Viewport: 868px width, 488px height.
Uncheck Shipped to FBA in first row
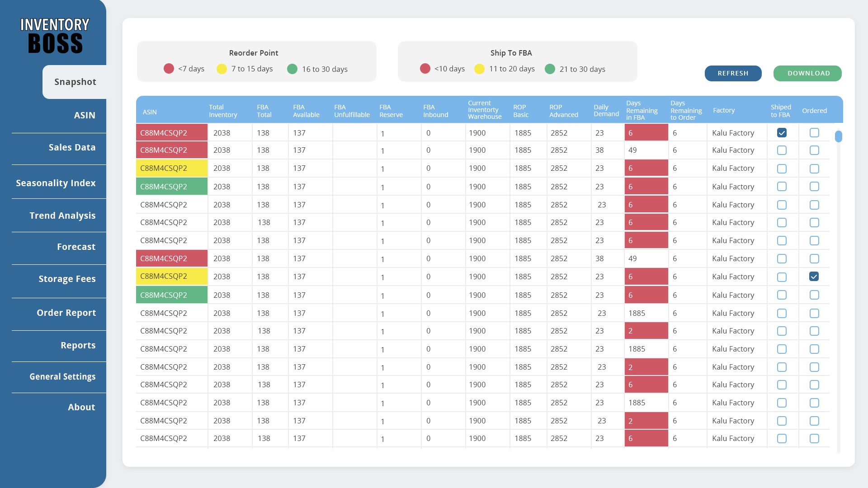tap(782, 133)
